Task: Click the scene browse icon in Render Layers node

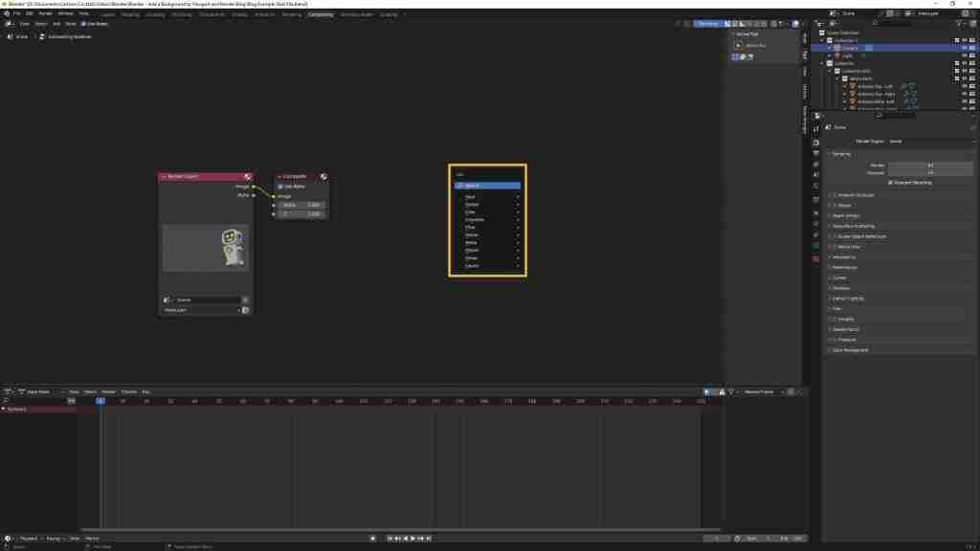Action: click(167, 299)
